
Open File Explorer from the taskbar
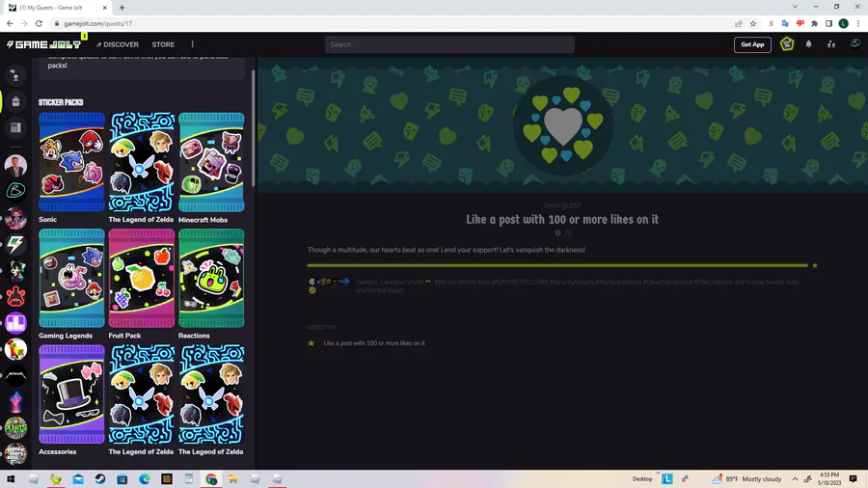point(233,479)
